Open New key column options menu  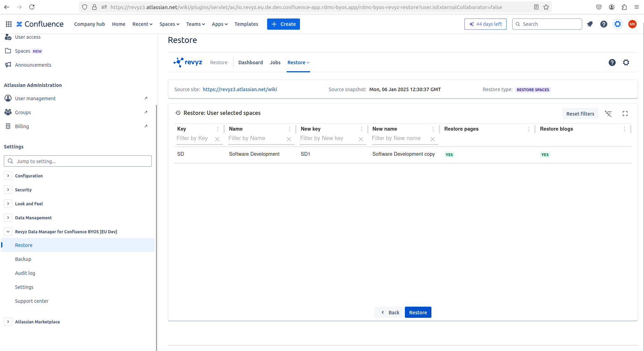click(x=362, y=129)
